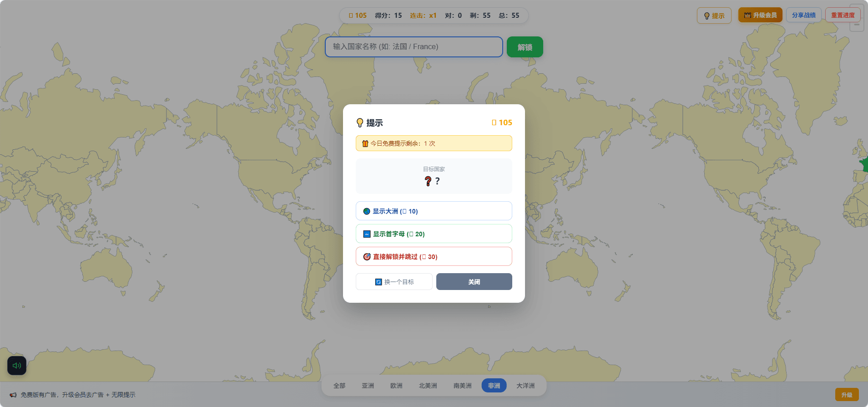The height and width of the screenshot is (407, 868).
Task: Reset progress using 重置进度 button
Action: point(843,15)
